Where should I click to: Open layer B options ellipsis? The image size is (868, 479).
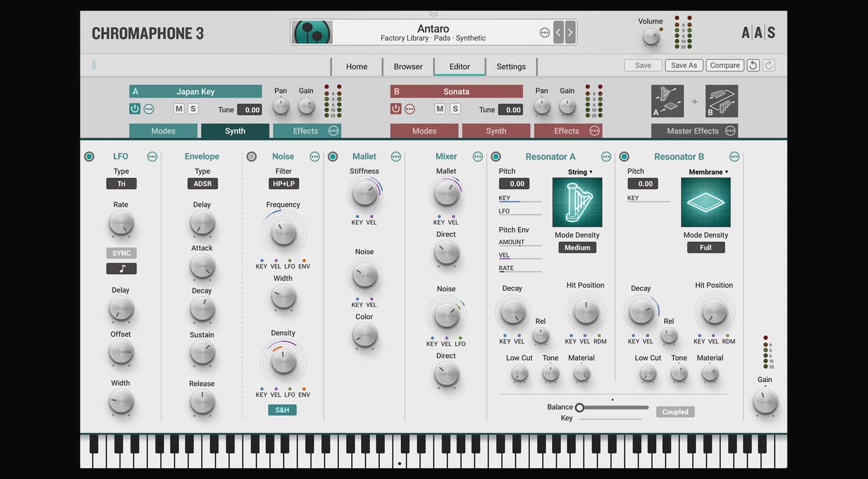410,109
